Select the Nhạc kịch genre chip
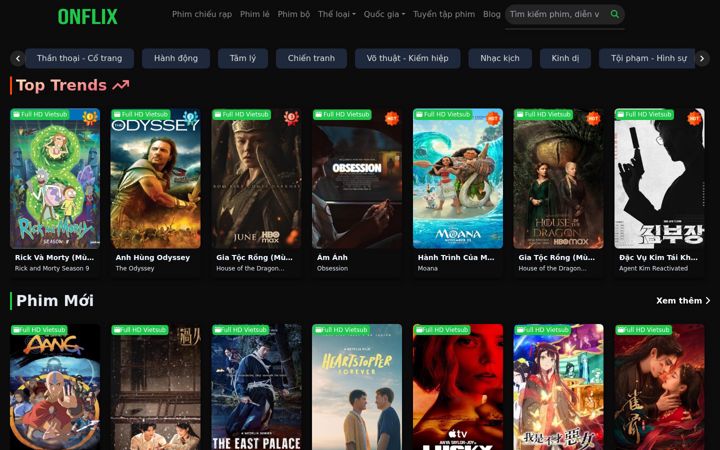This screenshot has height=450, width=720. coord(500,58)
